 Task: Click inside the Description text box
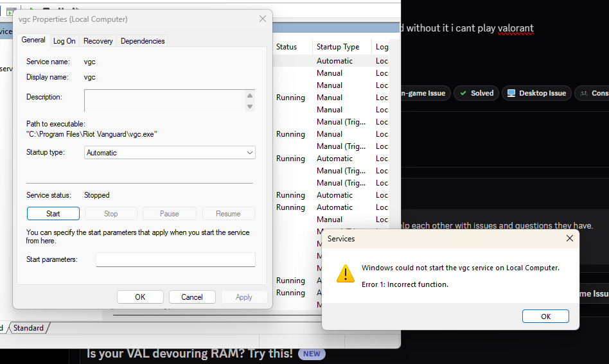coord(164,101)
